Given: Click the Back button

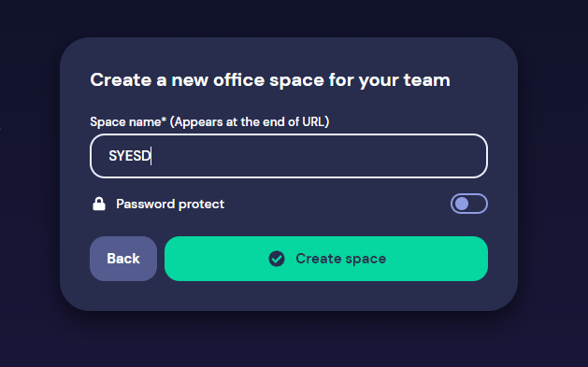Looking at the screenshot, I should click(123, 259).
